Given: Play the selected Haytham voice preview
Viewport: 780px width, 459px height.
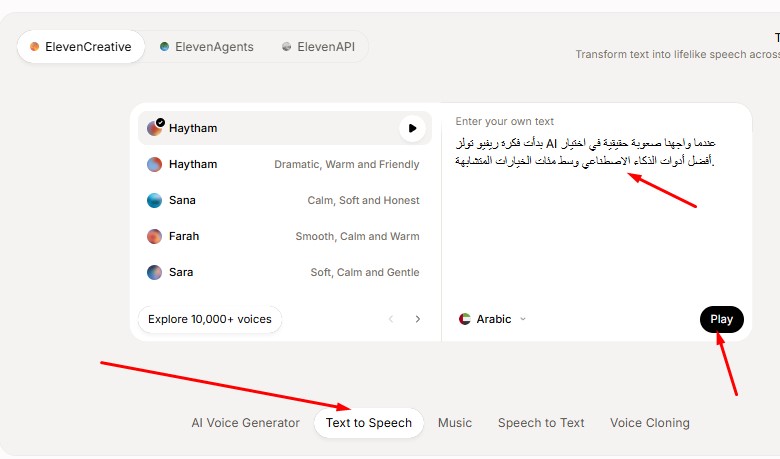Looking at the screenshot, I should point(412,128).
